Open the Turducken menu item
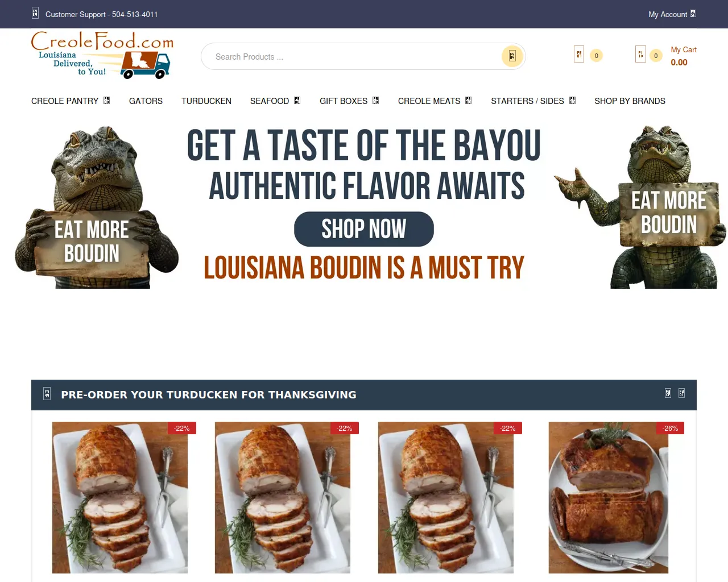 coord(206,101)
